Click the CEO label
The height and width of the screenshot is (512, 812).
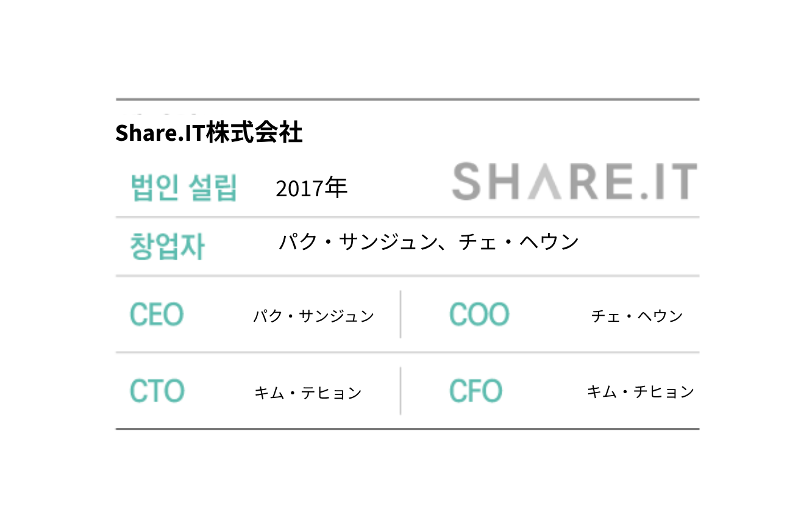click(x=157, y=315)
